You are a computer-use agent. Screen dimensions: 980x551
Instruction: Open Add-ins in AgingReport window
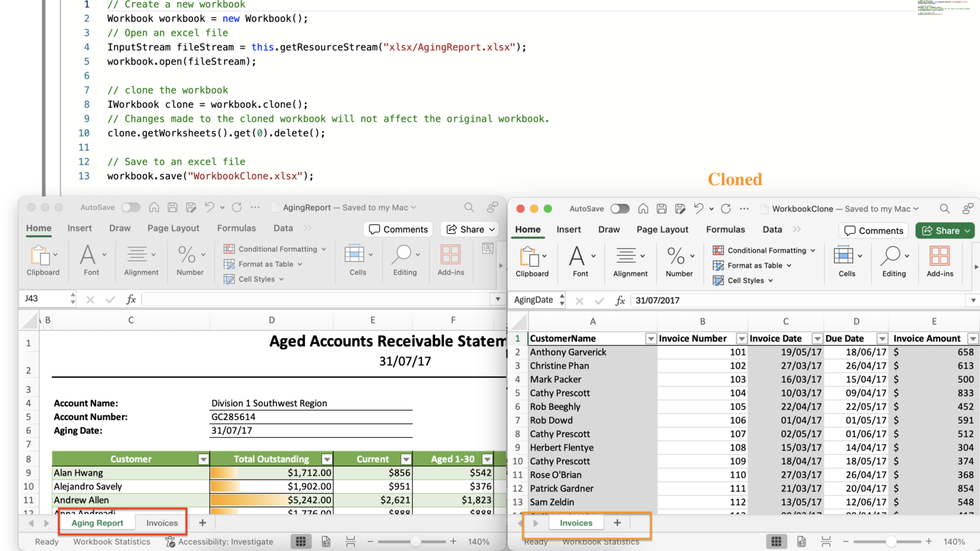450,261
